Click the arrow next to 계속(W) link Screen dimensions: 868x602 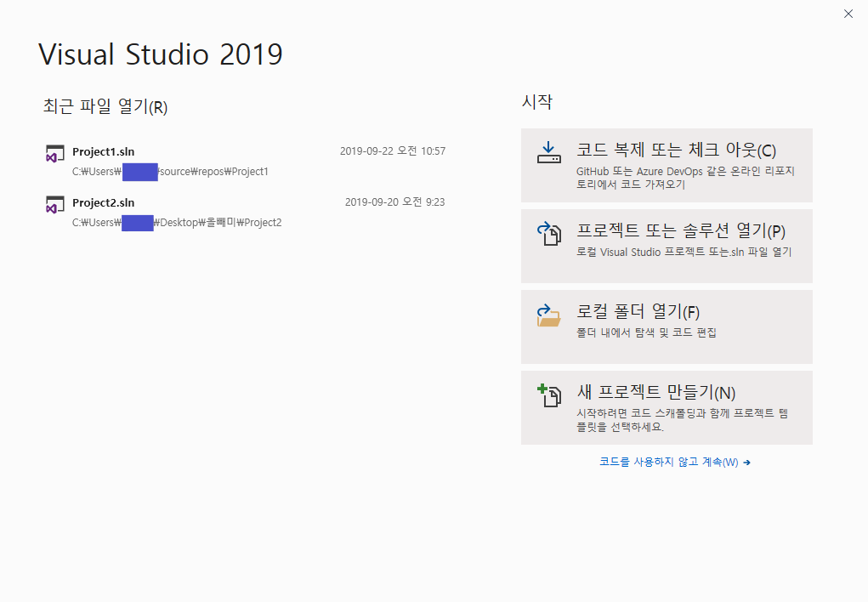point(746,463)
